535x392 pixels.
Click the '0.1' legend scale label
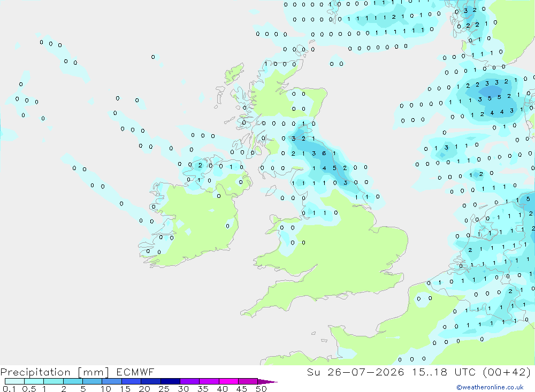[9, 389]
